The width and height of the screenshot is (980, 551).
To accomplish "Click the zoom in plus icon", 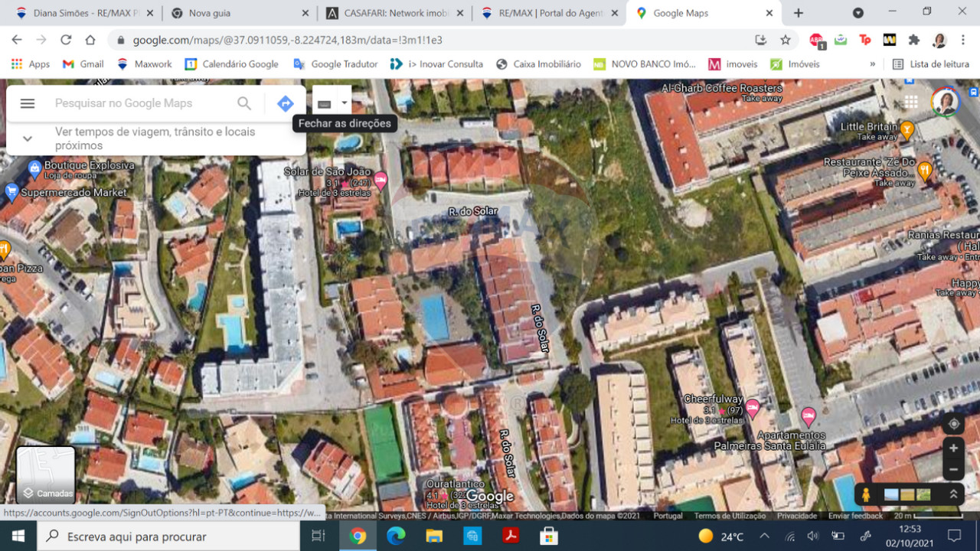I will pyautogui.click(x=953, y=448).
